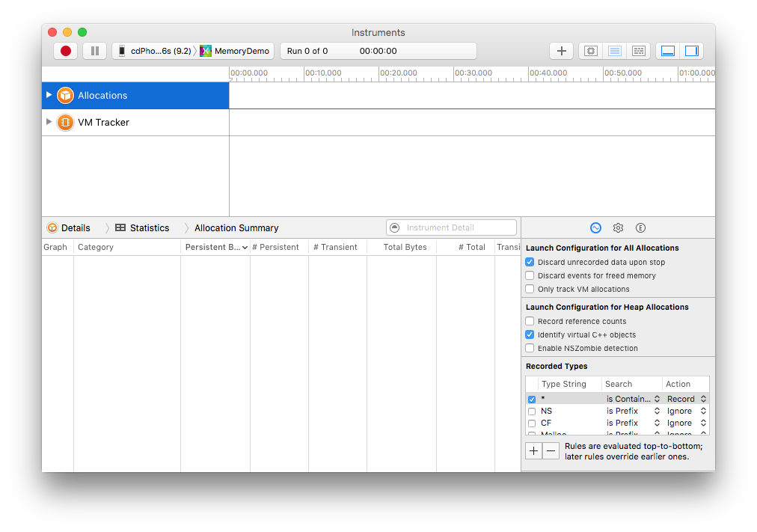Open the Extended Detail tab
The image size is (757, 532).
640,228
